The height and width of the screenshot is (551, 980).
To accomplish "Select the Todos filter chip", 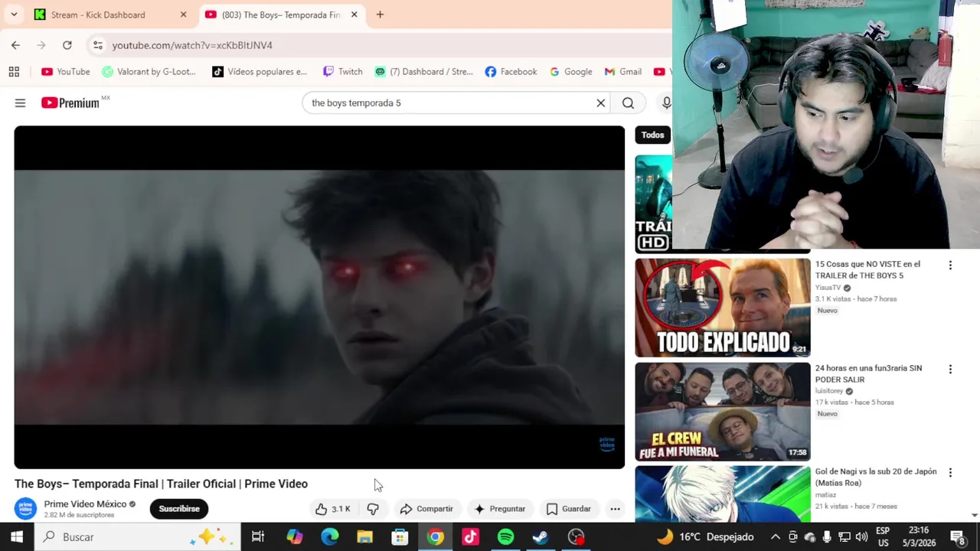I will (x=652, y=135).
